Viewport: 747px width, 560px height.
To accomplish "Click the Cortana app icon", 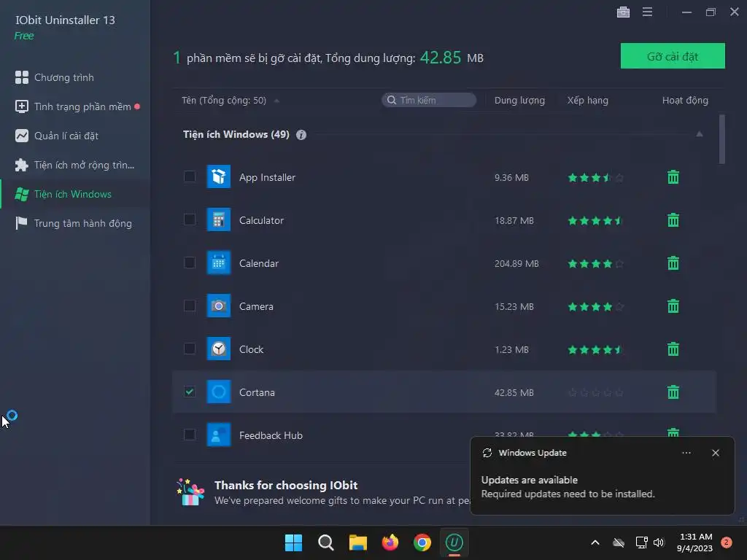I will coord(219,392).
